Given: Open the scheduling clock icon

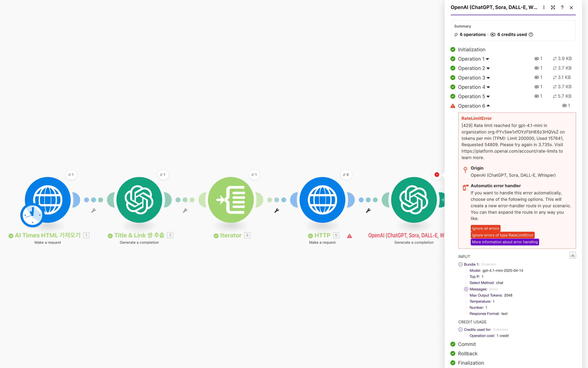Looking at the screenshot, I should tap(32, 215).
